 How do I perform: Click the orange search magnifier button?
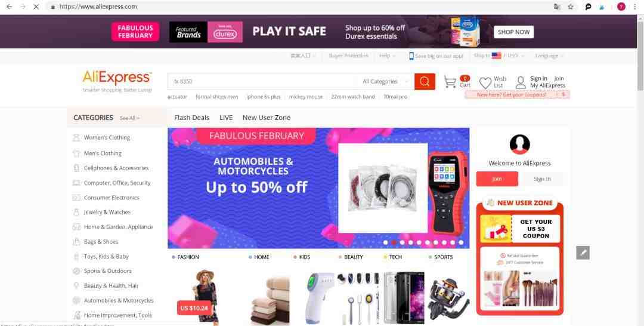coord(425,81)
